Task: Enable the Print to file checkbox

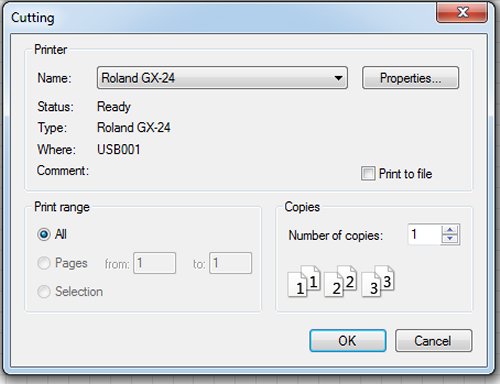Action: [x=368, y=174]
